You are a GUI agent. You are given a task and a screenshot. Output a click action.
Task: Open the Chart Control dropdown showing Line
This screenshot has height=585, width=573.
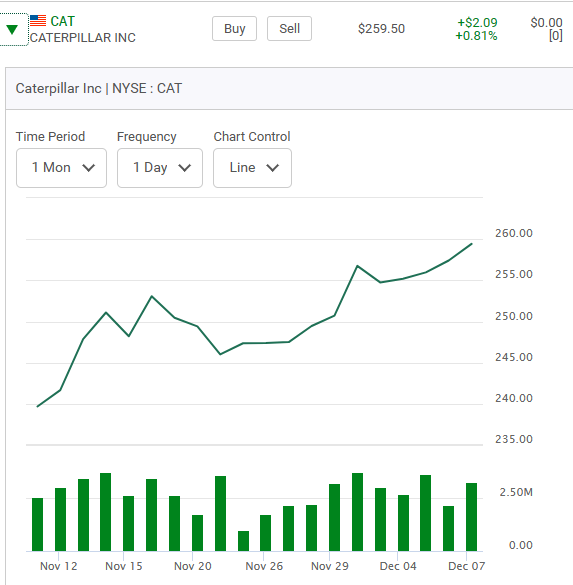point(253,168)
